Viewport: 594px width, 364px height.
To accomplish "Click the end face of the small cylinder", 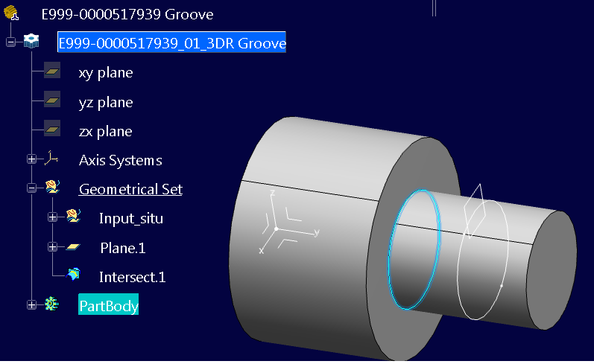I will 552,269.
